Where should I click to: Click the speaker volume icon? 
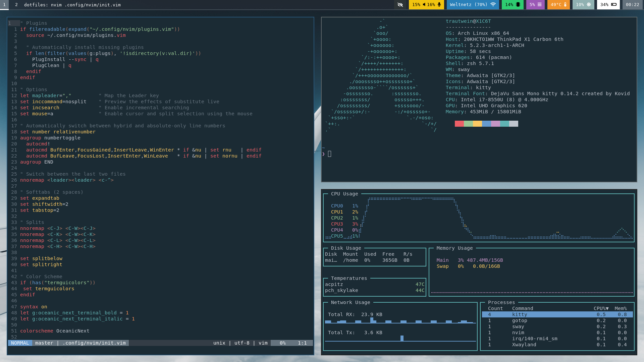(x=424, y=5)
